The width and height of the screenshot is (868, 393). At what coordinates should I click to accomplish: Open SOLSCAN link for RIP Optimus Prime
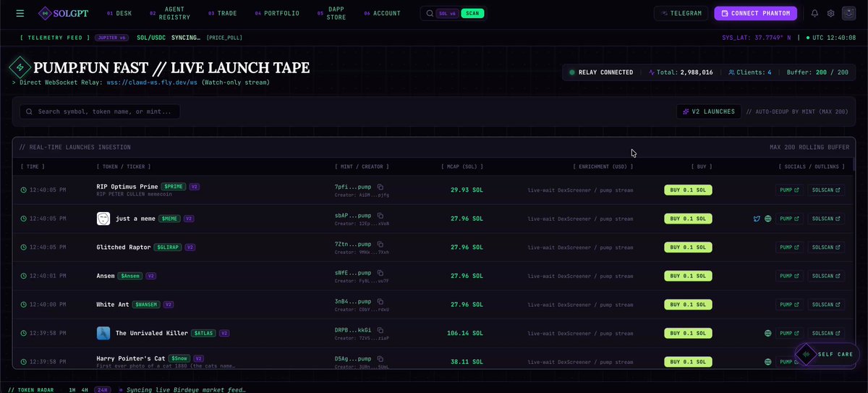826,190
